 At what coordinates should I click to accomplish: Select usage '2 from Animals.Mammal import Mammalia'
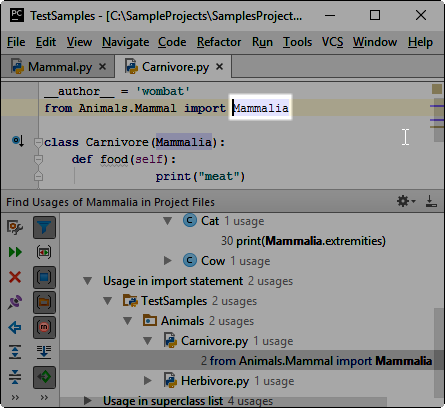pyautogui.click(x=247, y=360)
